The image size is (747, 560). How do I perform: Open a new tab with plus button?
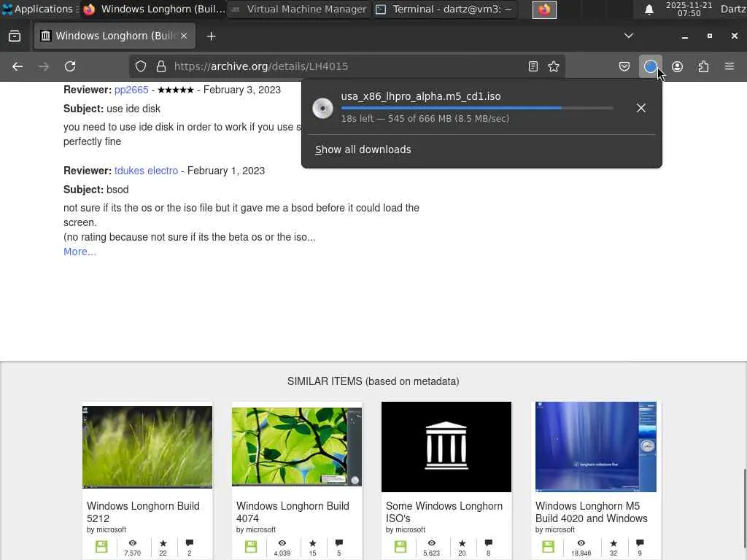(x=211, y=36)
